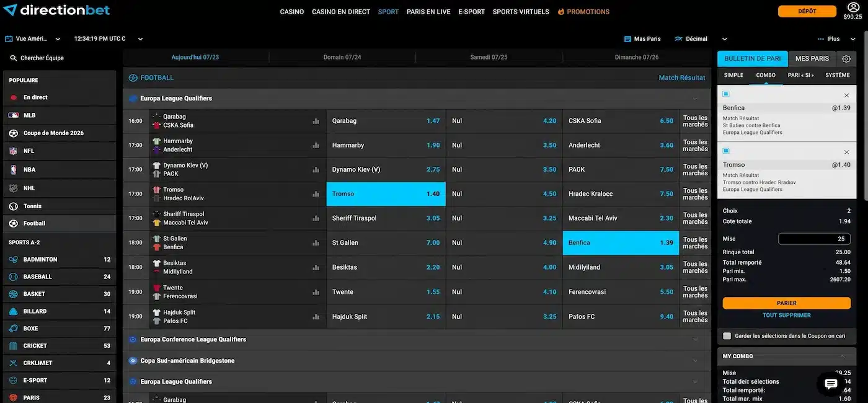The width and height of the screenshot is (868, 403).
Task: Select the MLB league icon
Action: pyautogui.click(x=13, y=115)
